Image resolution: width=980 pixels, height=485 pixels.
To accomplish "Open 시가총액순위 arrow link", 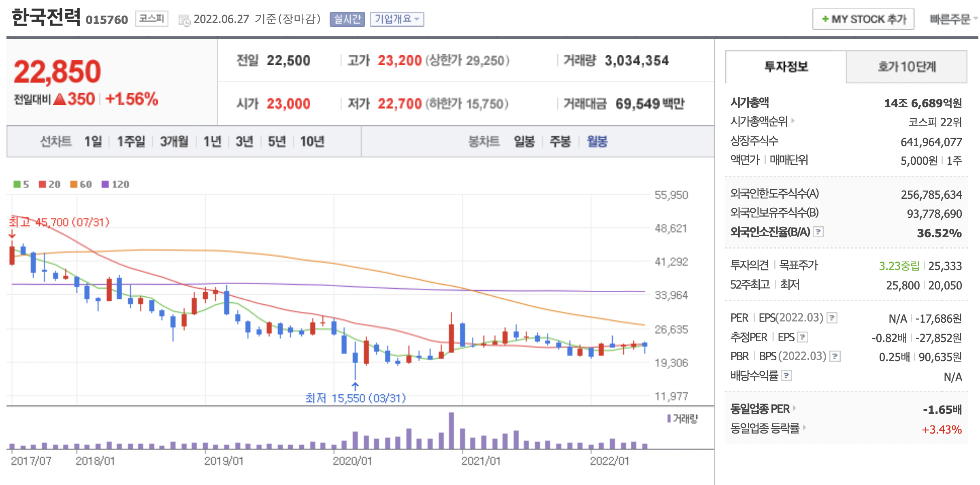I will (x=793, y=120).
